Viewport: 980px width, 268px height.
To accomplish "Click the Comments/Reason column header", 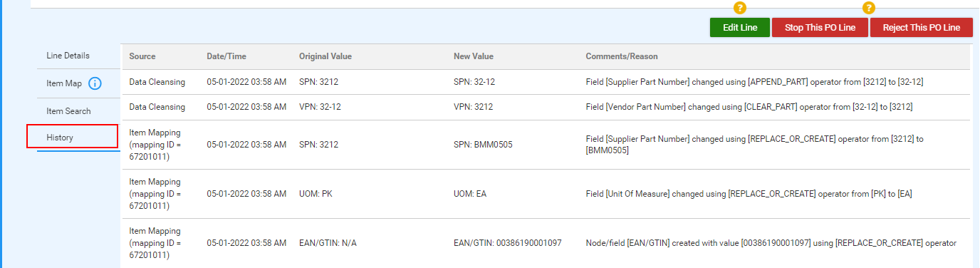I will (x=622, y=56).
